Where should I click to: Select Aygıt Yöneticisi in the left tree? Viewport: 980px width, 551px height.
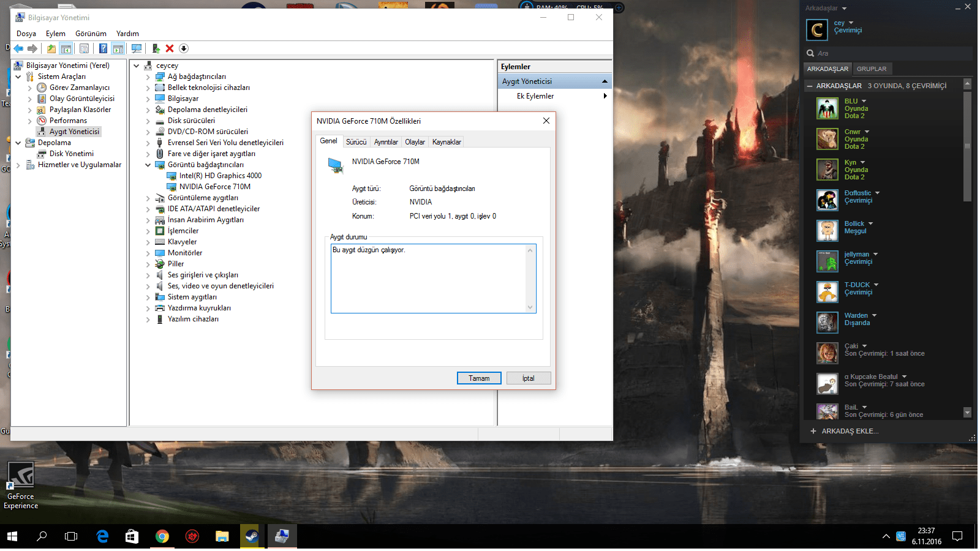tap(74, 132)
